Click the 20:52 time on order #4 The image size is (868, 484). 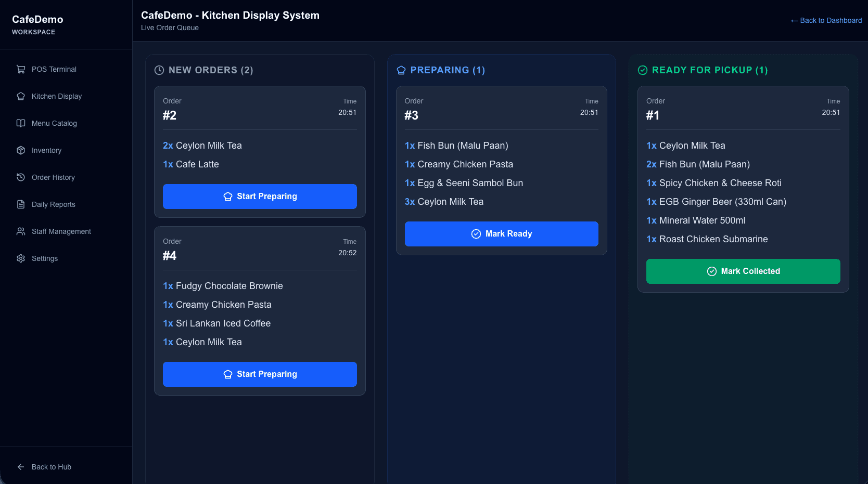tap(348, 253)
